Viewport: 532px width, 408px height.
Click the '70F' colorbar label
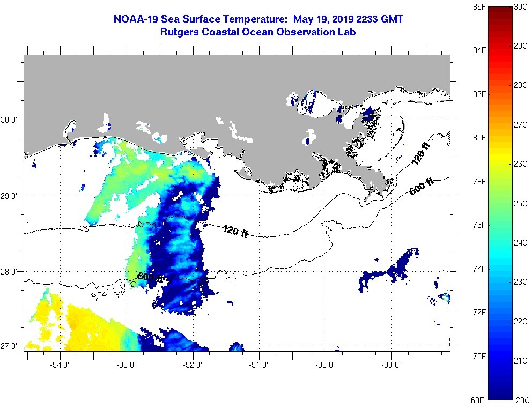click(x=479, y=356)
